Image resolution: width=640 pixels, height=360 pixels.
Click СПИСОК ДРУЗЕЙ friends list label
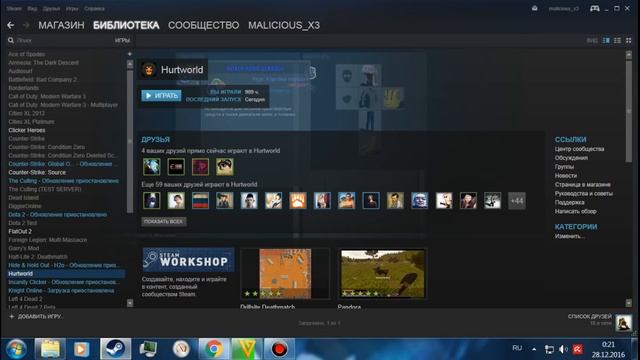[x=589, y=316]
